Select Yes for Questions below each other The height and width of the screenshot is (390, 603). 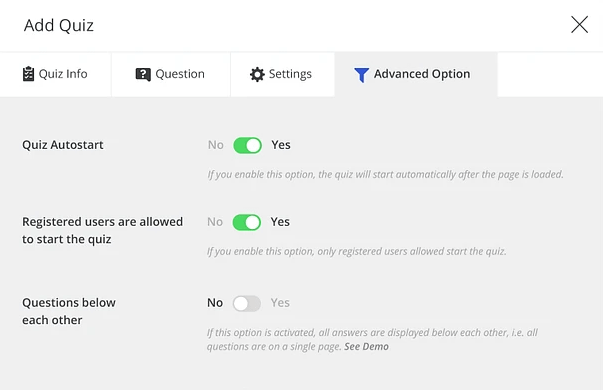coord(280,303)
